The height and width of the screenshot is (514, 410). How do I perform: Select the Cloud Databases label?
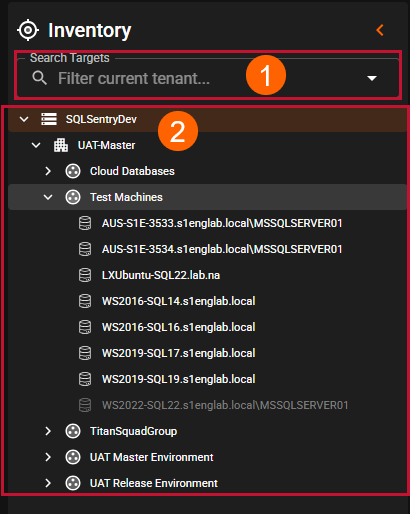(132, 171)
